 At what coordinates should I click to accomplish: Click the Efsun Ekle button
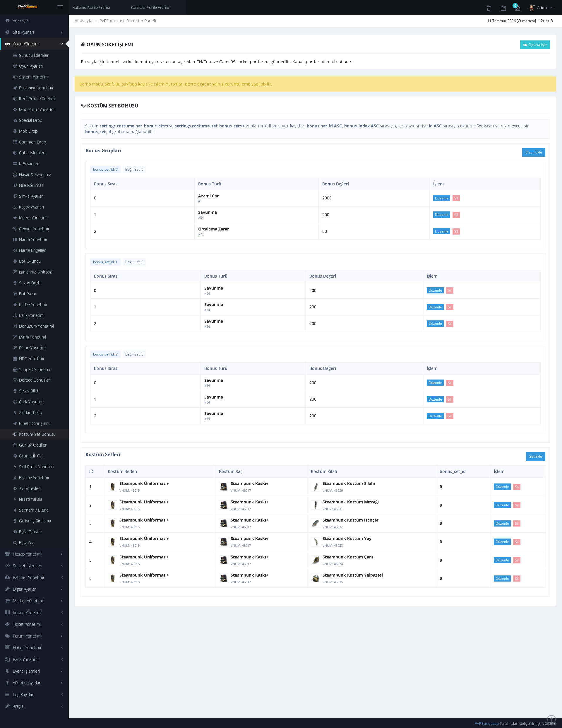(x=533, y=152)
